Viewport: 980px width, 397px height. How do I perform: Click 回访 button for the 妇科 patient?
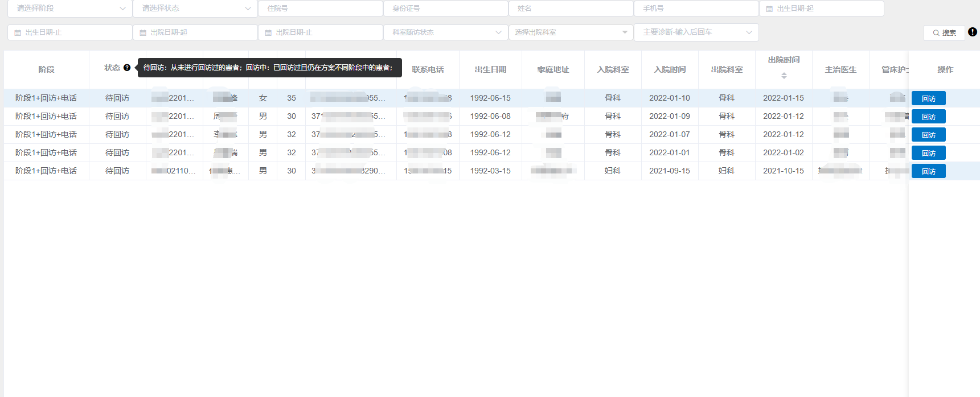(928, 171)
